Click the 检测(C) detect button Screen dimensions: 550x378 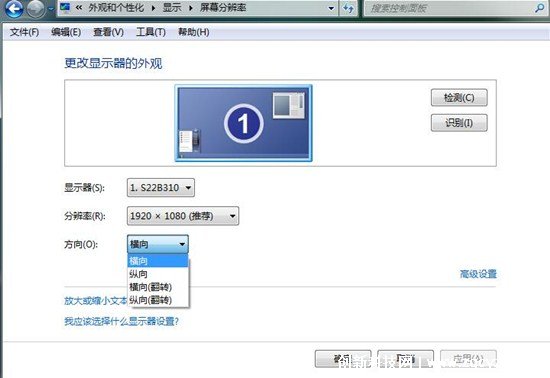(459, 97)
